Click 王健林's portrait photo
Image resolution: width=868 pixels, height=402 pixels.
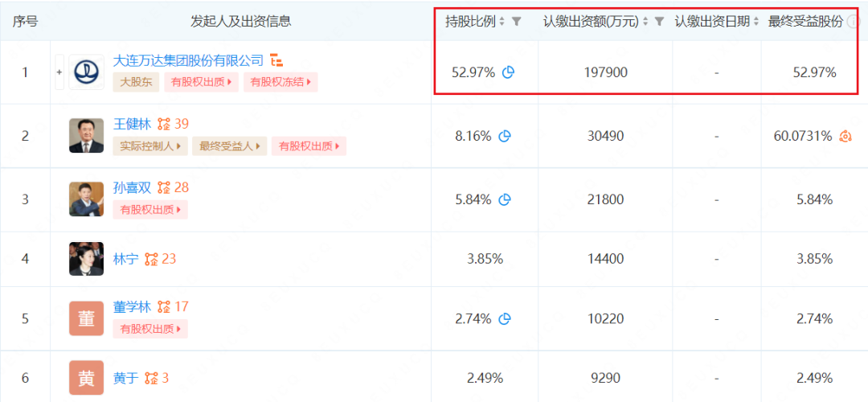pos(86,136)
